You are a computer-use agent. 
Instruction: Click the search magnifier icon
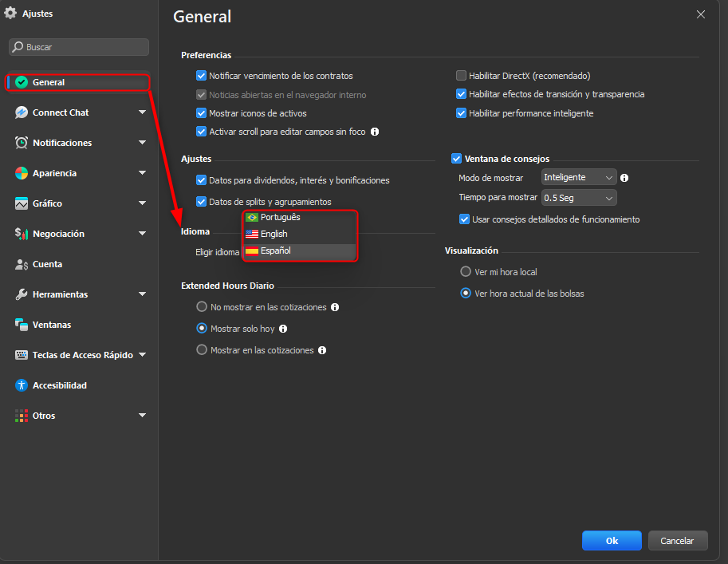click(18, 47)
